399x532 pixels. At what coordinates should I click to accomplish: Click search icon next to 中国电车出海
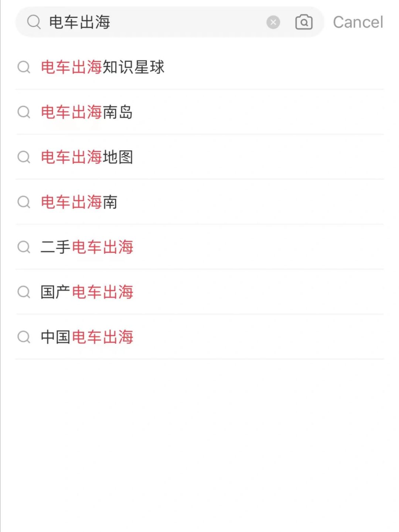click(x=24, y=337)
